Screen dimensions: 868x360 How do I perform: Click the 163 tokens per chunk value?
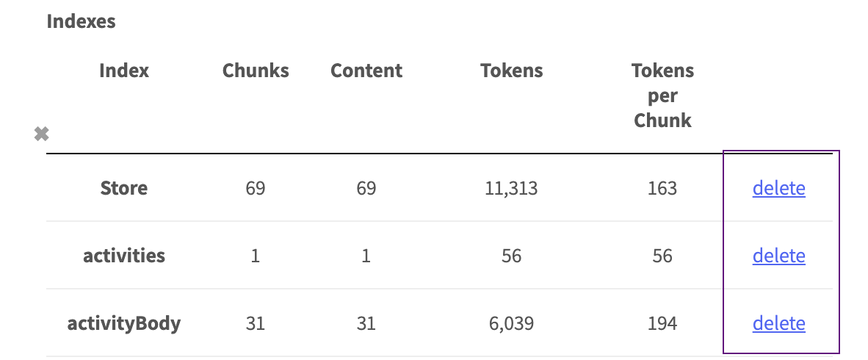(662, 188)
